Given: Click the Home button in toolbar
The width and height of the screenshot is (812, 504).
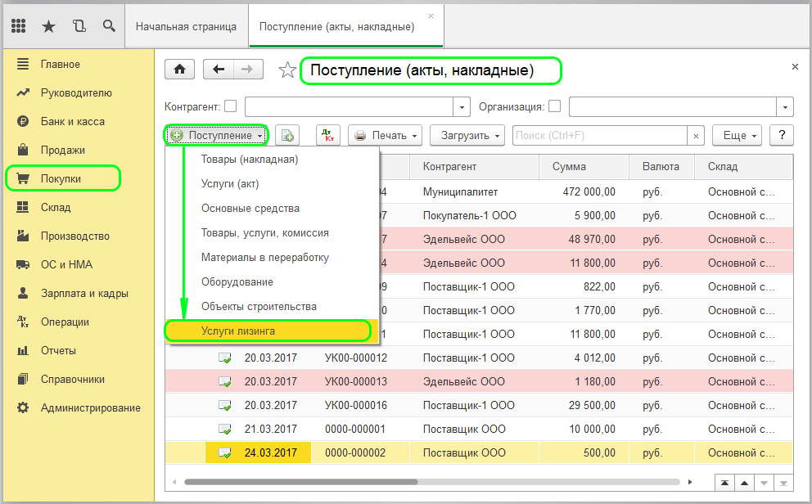Looking at the screenshot, I should (180, 70).
